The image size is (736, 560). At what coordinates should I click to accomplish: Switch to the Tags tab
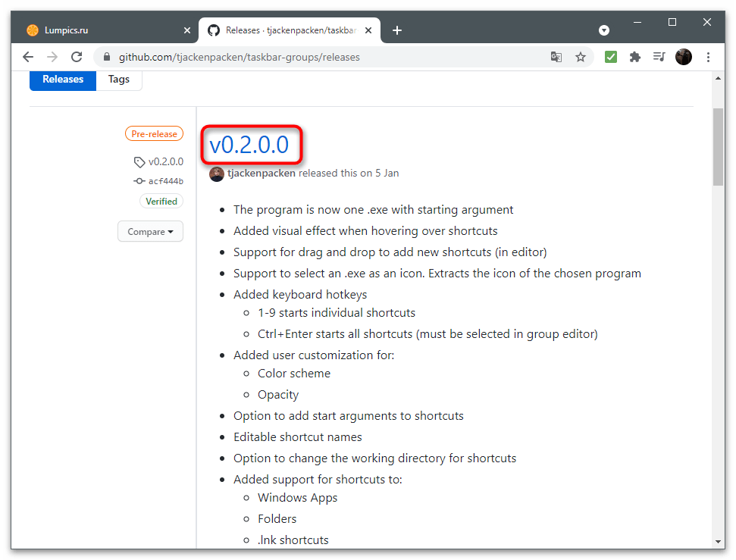(119, 80)
